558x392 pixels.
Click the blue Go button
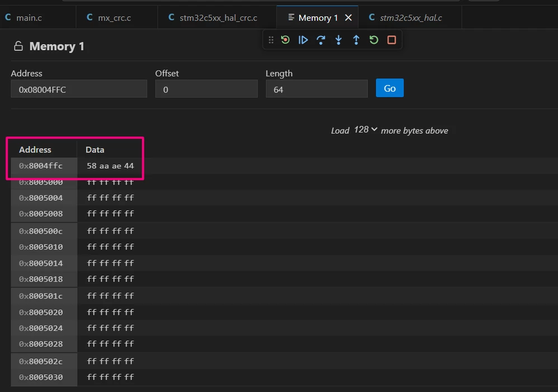point(390,88)
